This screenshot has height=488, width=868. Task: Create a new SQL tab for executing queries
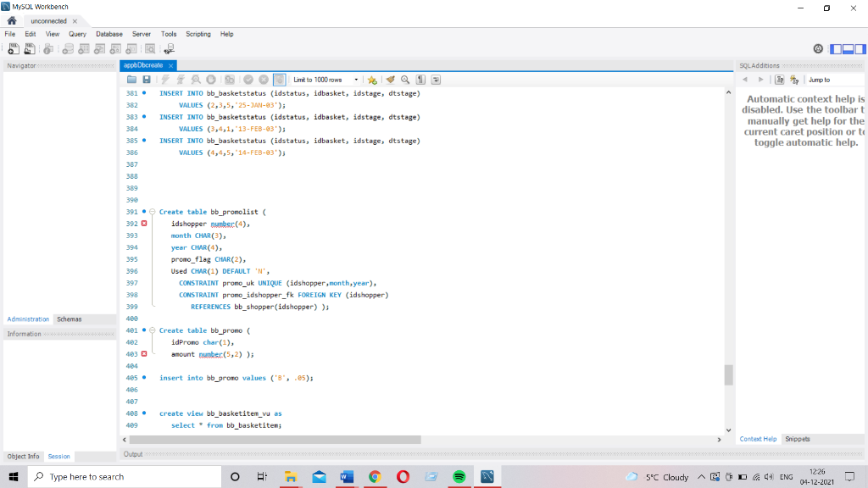click(13, 48)
